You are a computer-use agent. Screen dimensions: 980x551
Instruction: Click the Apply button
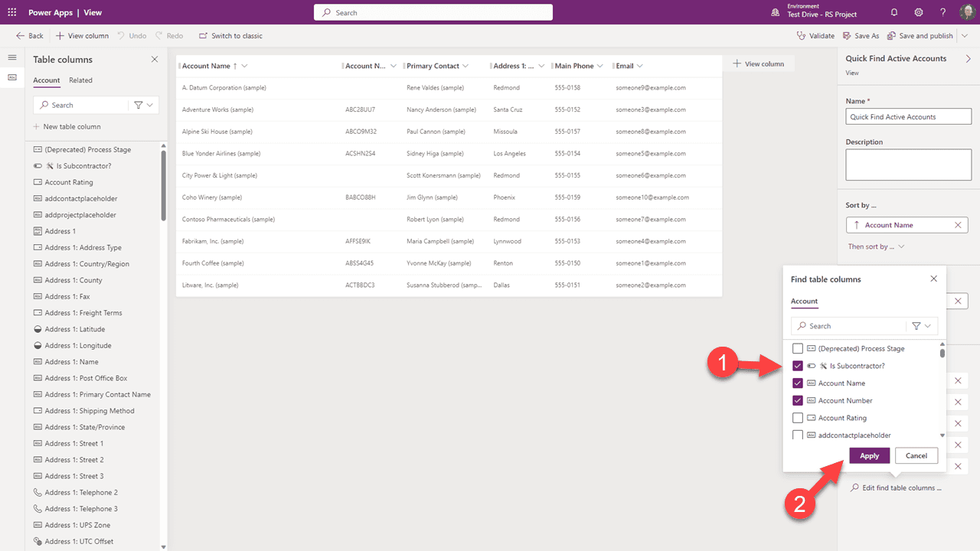(x=869, y=455)
